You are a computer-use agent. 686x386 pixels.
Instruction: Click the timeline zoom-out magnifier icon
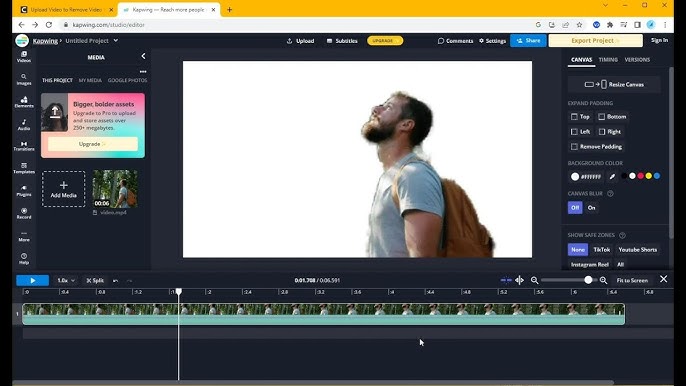click(534, 280)
